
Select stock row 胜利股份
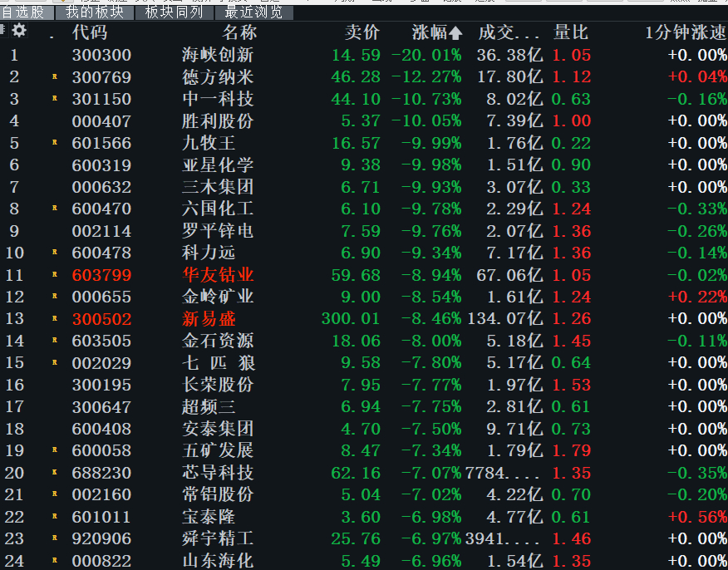(x=364, y=120)
